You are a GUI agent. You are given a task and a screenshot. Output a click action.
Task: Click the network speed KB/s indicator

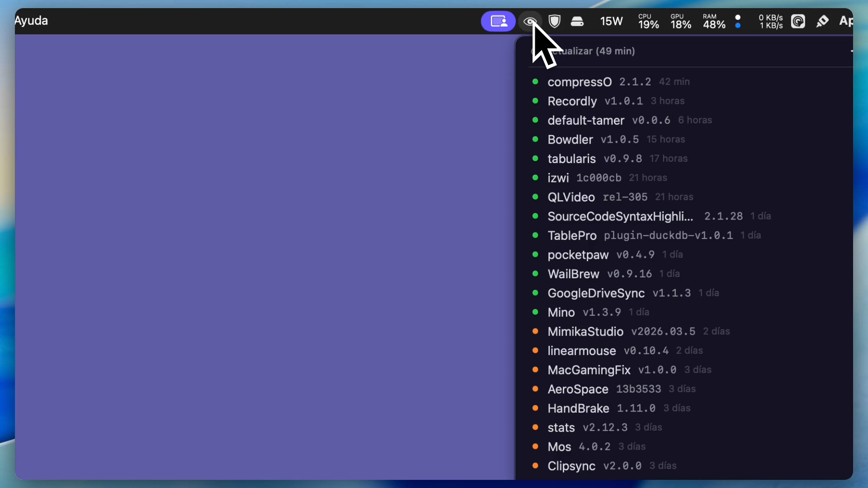770,21
